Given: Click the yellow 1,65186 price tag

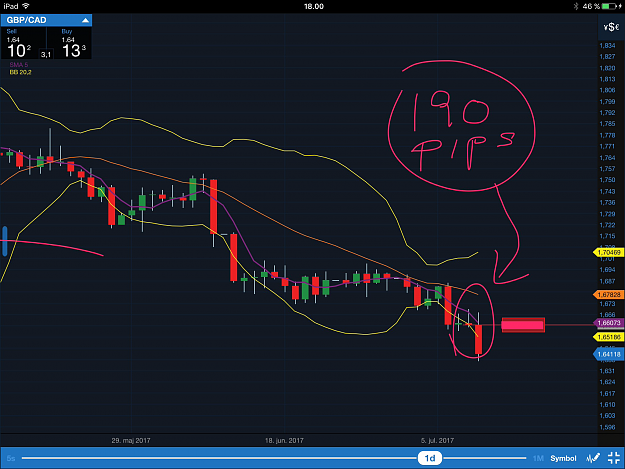Looking at the screenshot, I should (x=609, y=337).
